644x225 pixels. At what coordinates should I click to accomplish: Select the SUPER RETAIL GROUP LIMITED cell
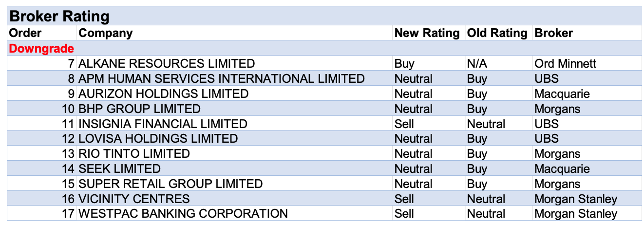(x=170, y=184)
